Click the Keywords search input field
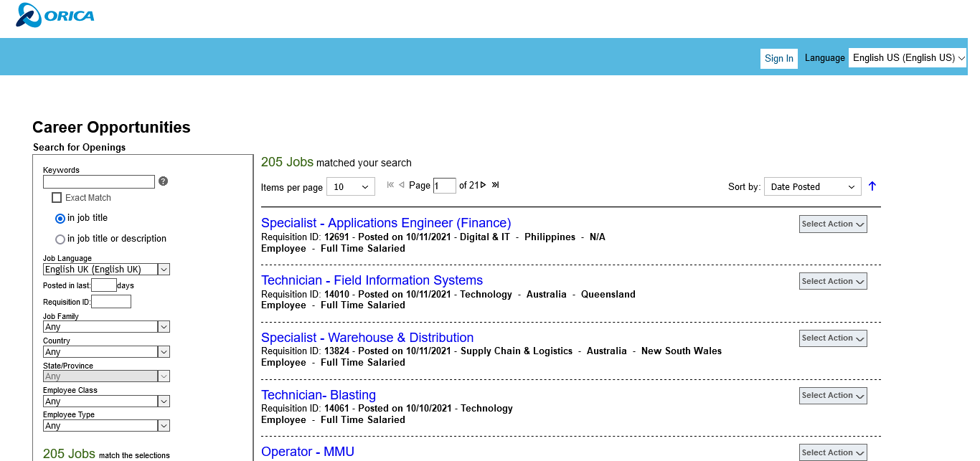 click(x=99, y=182)
